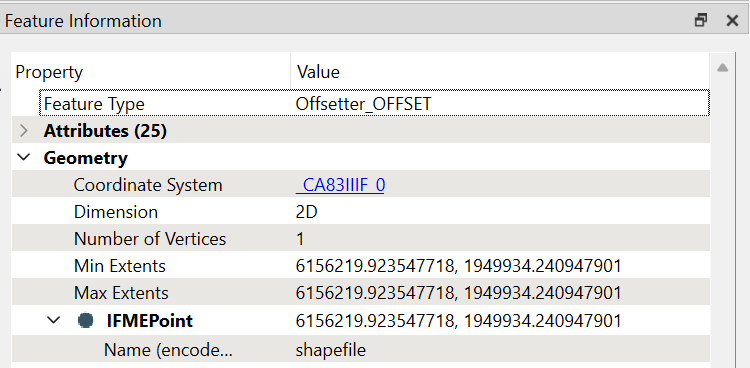Select the Number of Vertices label
The image size is (750, 368).
(150, 239)
